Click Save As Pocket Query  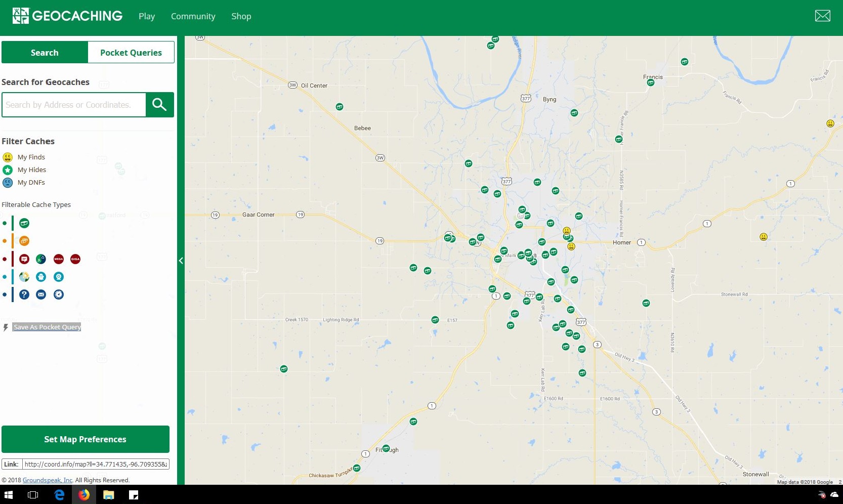[47, 327]
